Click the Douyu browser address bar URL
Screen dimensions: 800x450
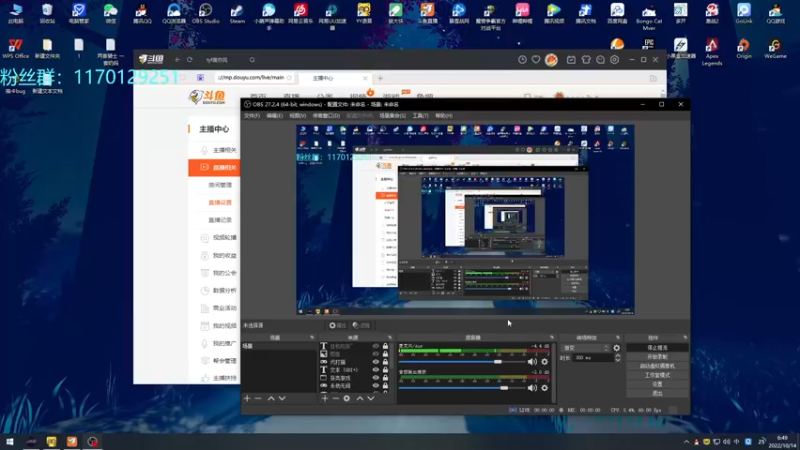click(251, 78)
